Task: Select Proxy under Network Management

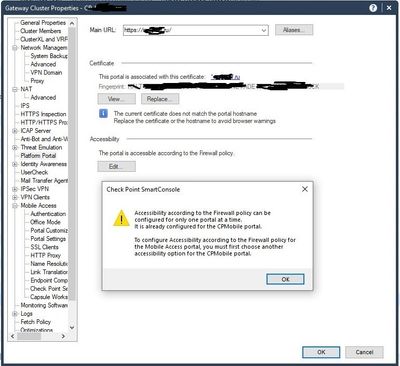Action: (x=37, y=81)
